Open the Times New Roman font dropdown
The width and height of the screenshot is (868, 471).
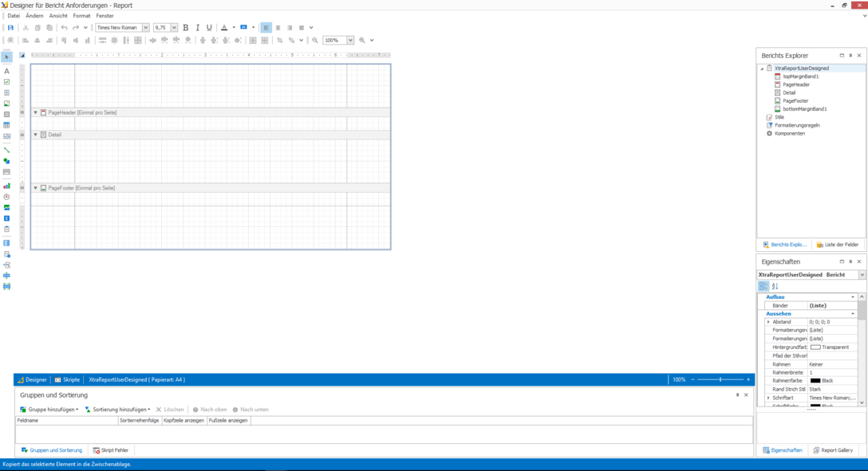(145, 28)
